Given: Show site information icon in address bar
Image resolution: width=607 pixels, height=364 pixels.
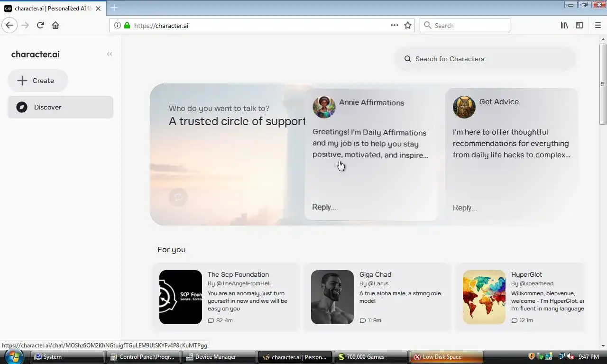Looking at the screenshot, I should click(117, 26).
